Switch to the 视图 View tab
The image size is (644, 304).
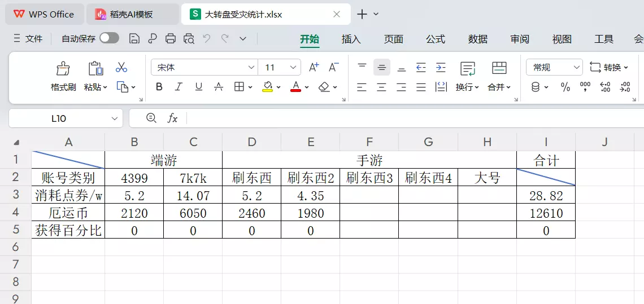pos(562,39)
